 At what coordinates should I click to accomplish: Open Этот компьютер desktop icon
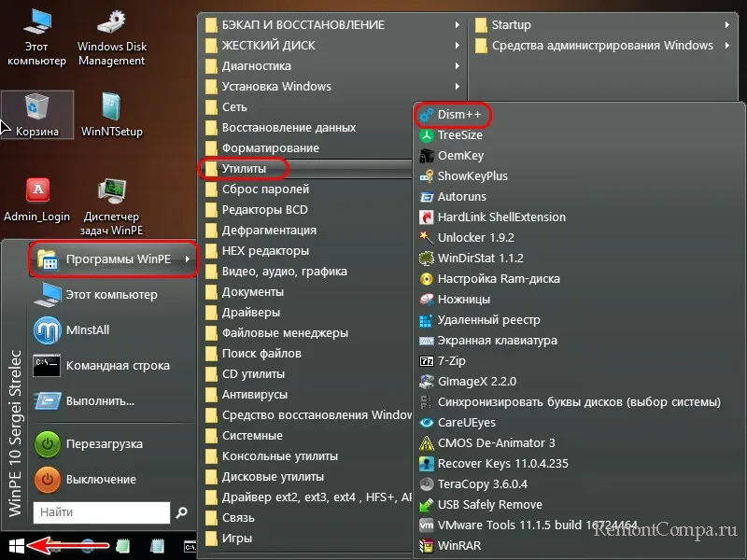click(x=36, y=37)
